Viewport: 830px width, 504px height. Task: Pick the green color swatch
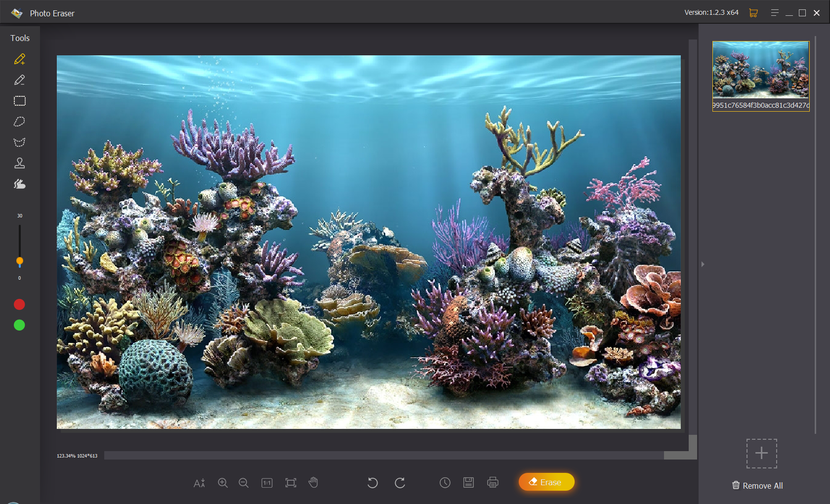tap(19, 325)
